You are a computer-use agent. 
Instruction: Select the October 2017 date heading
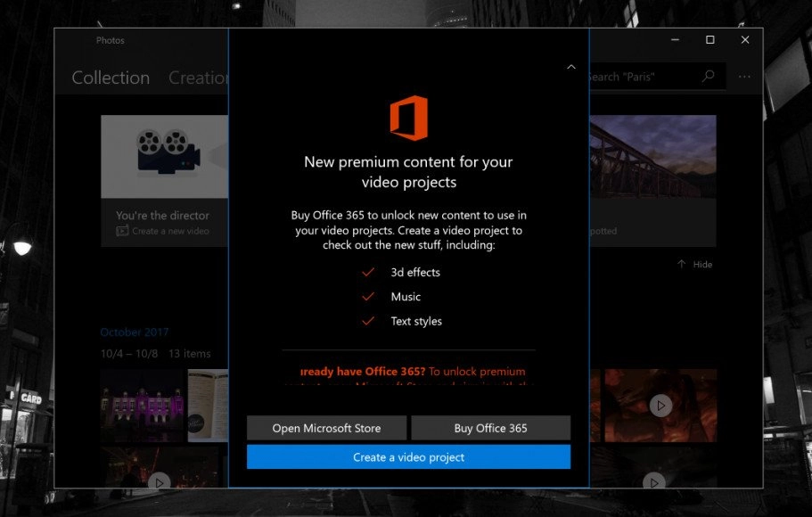[x=134, y=332]
